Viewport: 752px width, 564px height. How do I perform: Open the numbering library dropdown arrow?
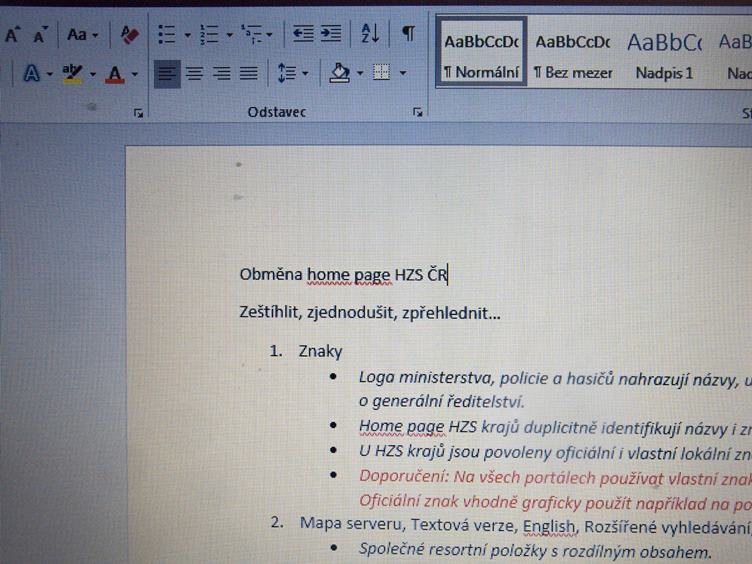coord(229,35)
